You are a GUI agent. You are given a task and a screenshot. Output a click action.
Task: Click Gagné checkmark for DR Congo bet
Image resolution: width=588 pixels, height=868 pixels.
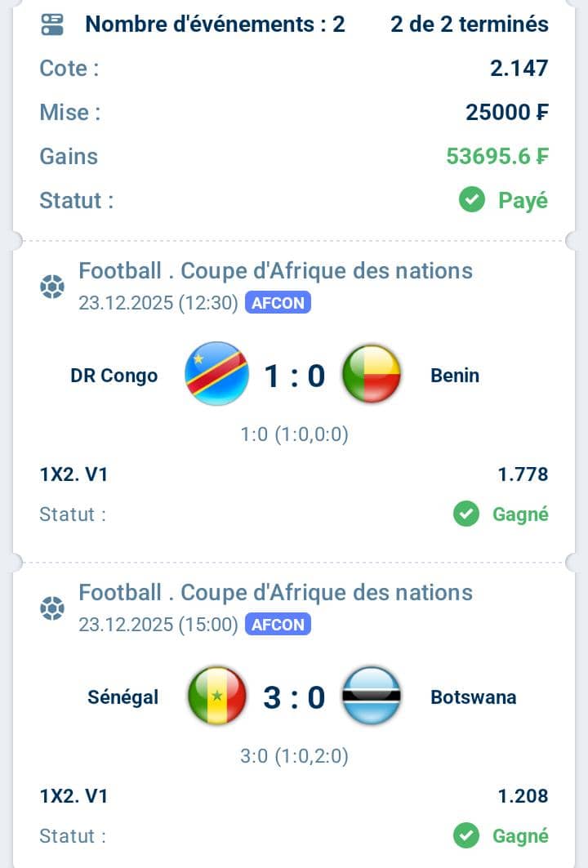coord(466,514)
